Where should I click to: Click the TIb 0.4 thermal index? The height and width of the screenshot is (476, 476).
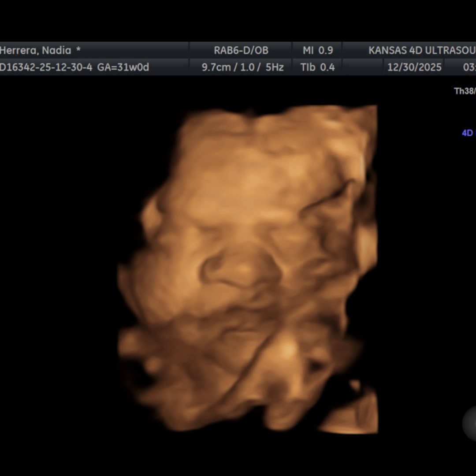point(317,67)
